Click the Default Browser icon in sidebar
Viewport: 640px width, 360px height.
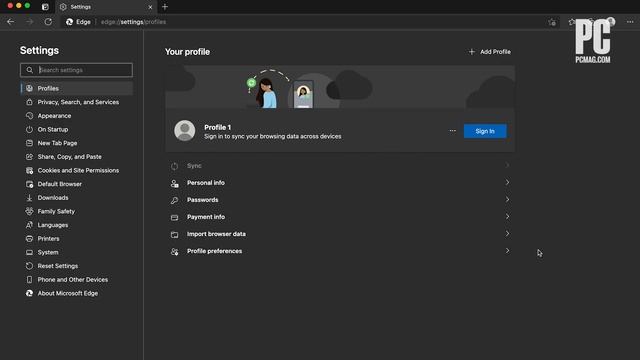click(29, 184)
